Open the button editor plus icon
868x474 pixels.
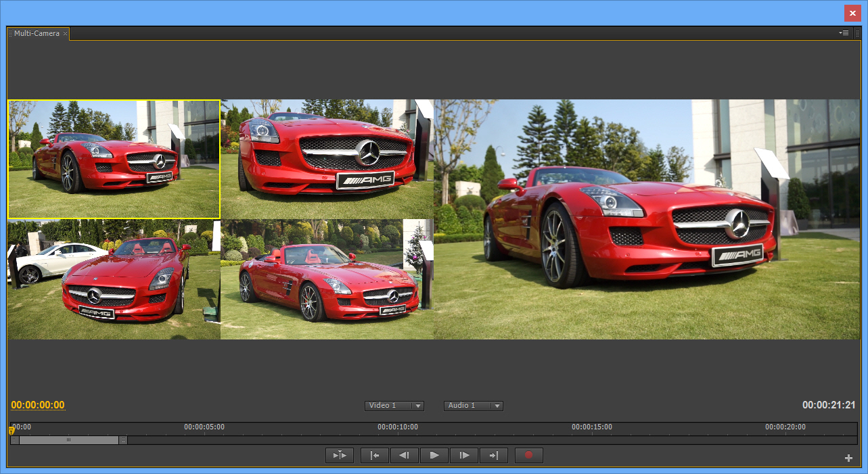pos(848,458)
